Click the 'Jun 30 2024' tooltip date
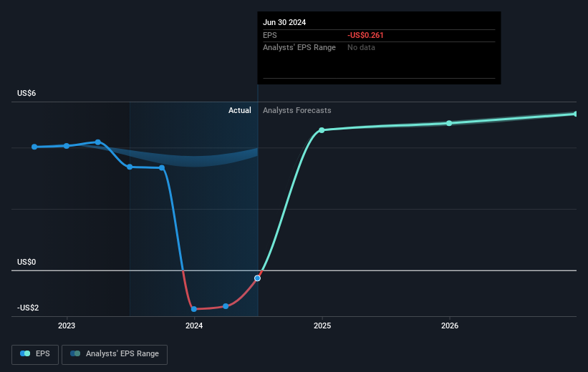 pyautogui.click(x=284, y=22)
